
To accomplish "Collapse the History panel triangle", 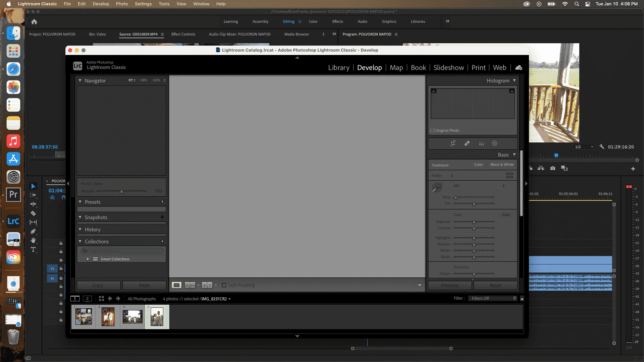I will point(80,229).
